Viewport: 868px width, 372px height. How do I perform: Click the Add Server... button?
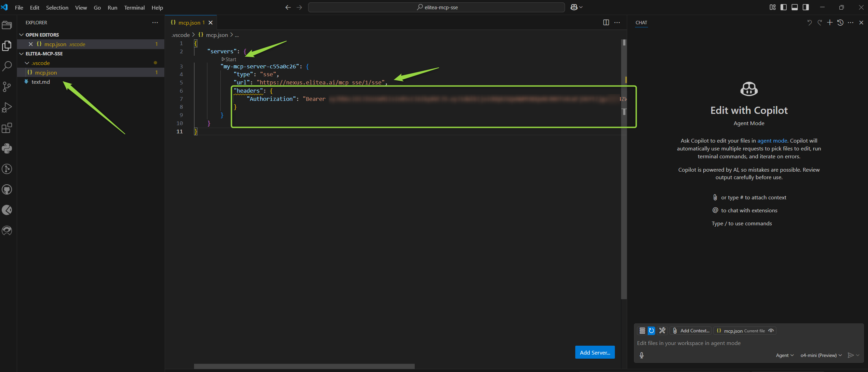click(x=595, y=353)
